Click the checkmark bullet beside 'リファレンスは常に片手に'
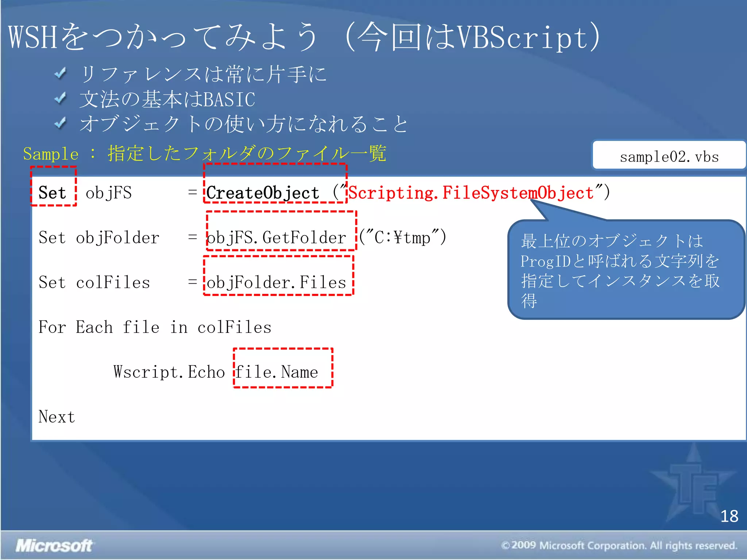This screenshot has width=747, height=560. 60,74
